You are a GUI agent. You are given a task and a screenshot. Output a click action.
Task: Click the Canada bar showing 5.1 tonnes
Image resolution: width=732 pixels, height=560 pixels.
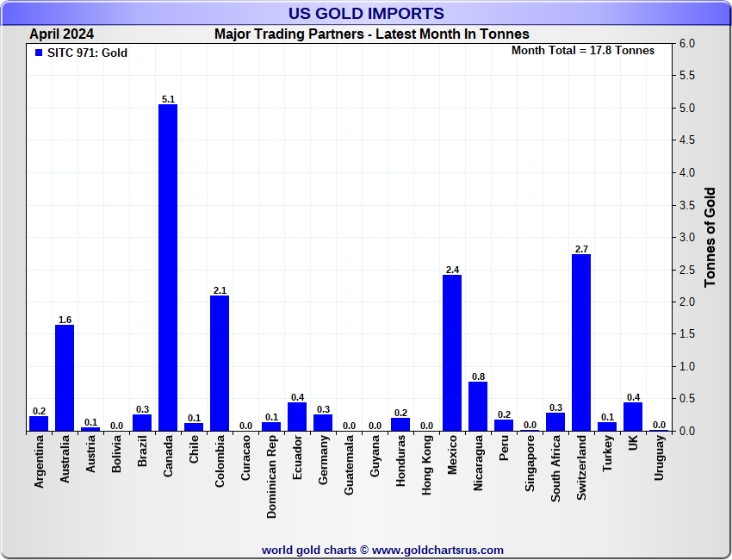point(168,267)
